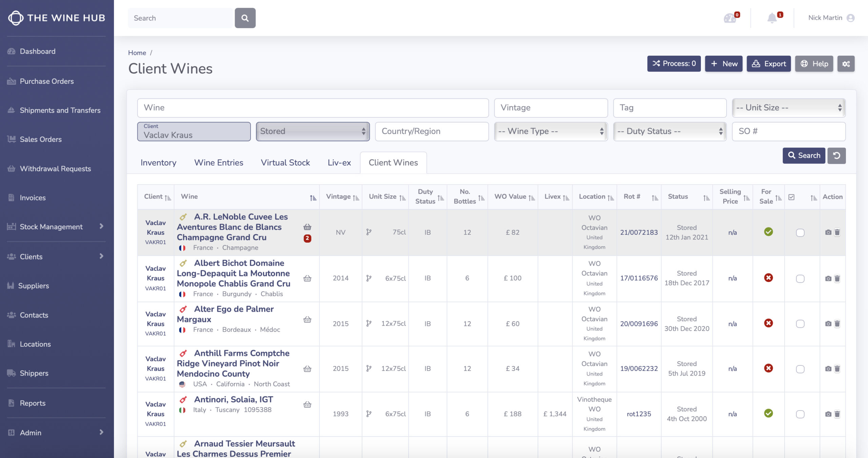Click camera icon in Antinori Solaia row

coord(828,414)
